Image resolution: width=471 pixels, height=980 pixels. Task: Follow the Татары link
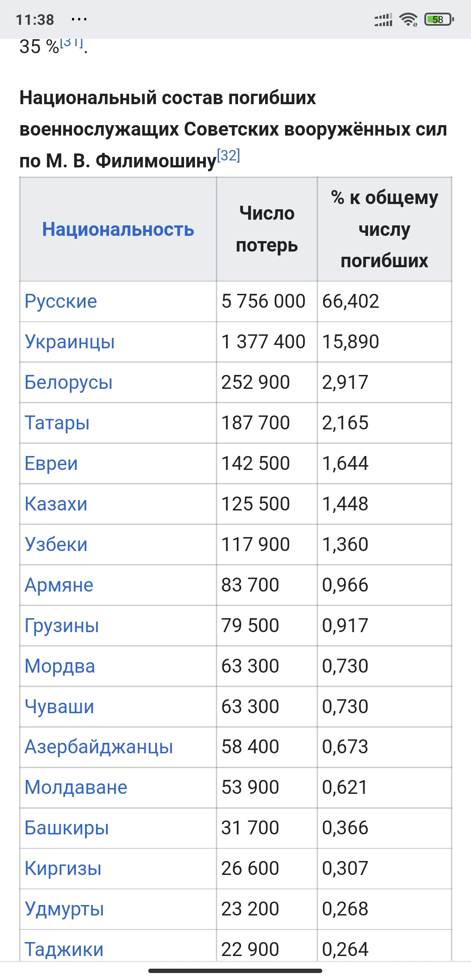[57, 423]
